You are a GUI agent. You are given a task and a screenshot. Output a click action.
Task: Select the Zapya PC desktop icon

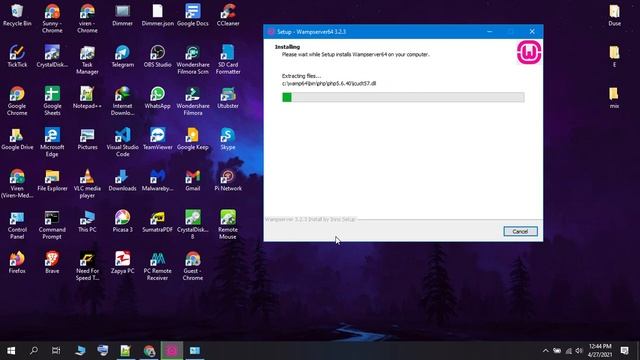click(122, 263)
